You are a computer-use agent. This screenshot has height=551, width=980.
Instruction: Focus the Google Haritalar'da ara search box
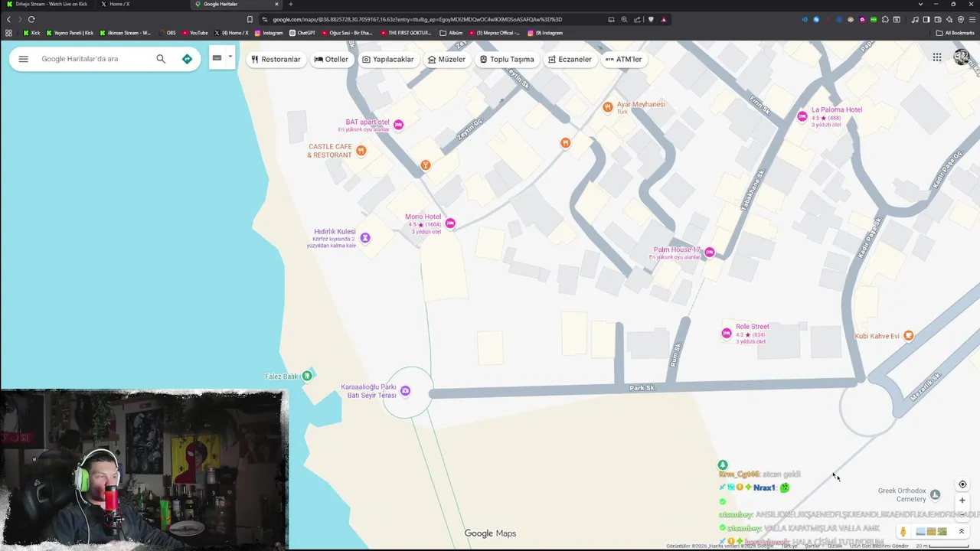click(x=94, y=59)
